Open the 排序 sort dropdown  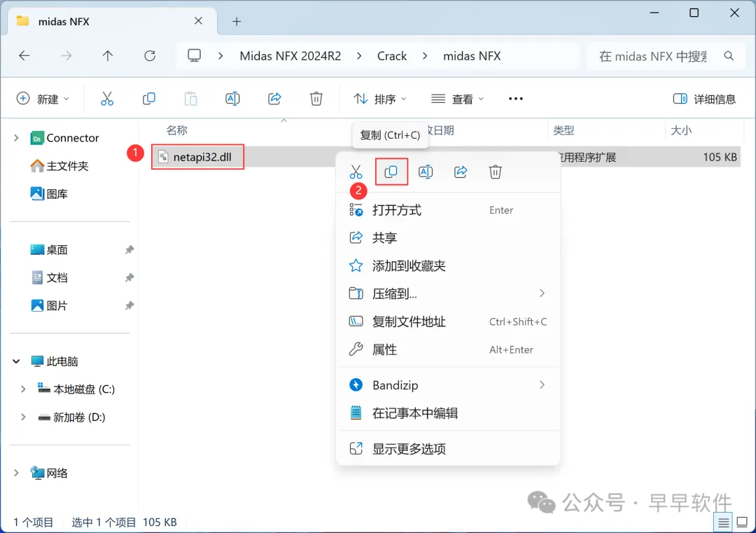click(x=380, y=99)
